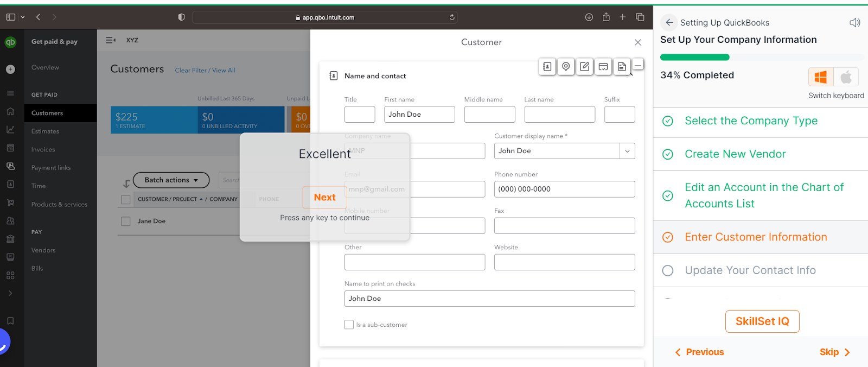Click the First name input field

coord(419,115)
